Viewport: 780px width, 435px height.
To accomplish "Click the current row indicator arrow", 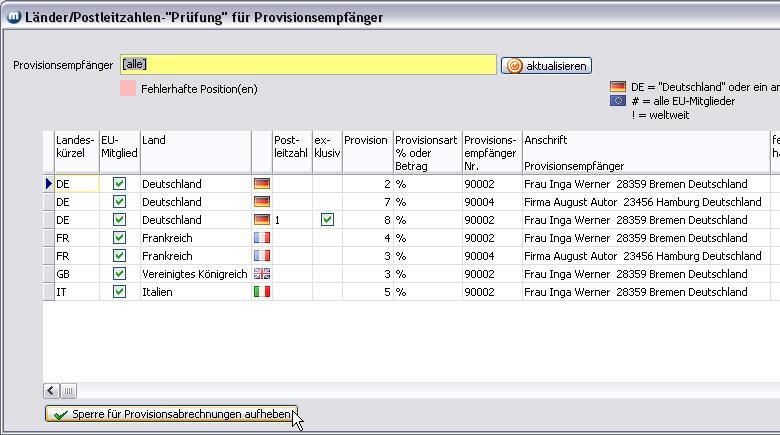I will point(48,184).
